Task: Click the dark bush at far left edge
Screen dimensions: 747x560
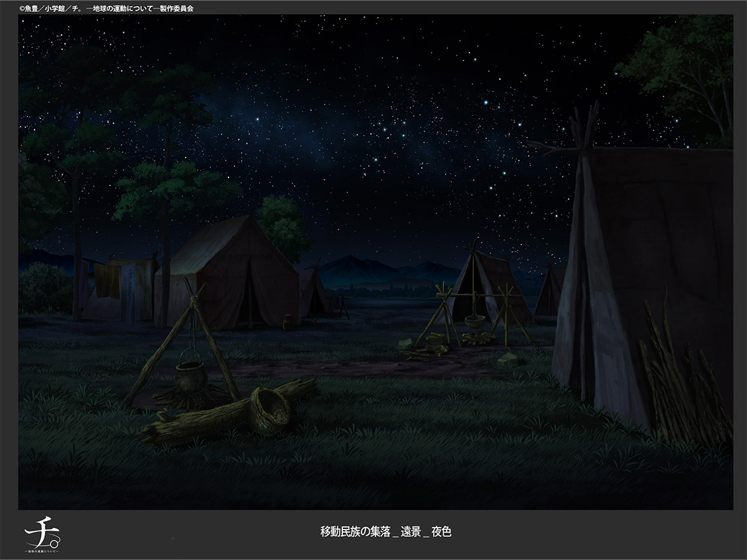Action: (44, 287)
